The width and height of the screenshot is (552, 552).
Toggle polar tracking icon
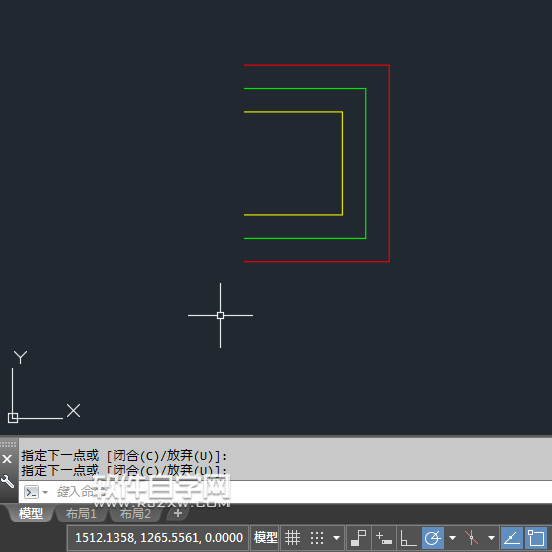(433, 538)
